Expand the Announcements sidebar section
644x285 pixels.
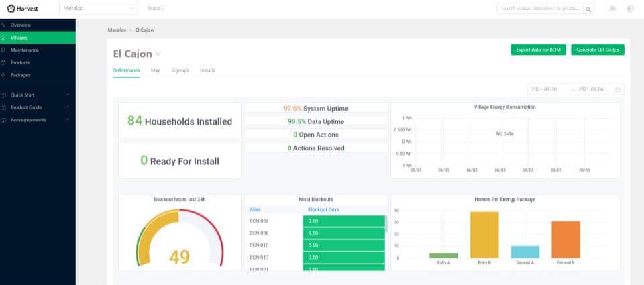tap(67, 120)
